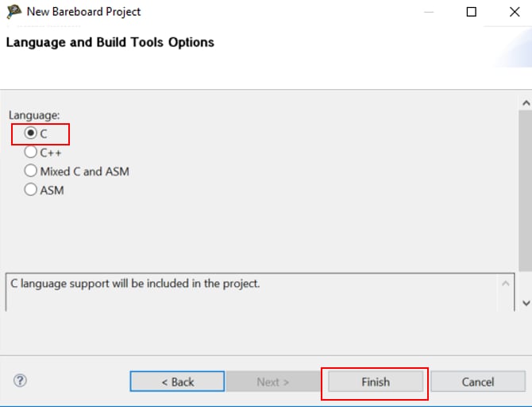Select the C language radio button
Screen dimensions: 532x407
coord(31,134)
